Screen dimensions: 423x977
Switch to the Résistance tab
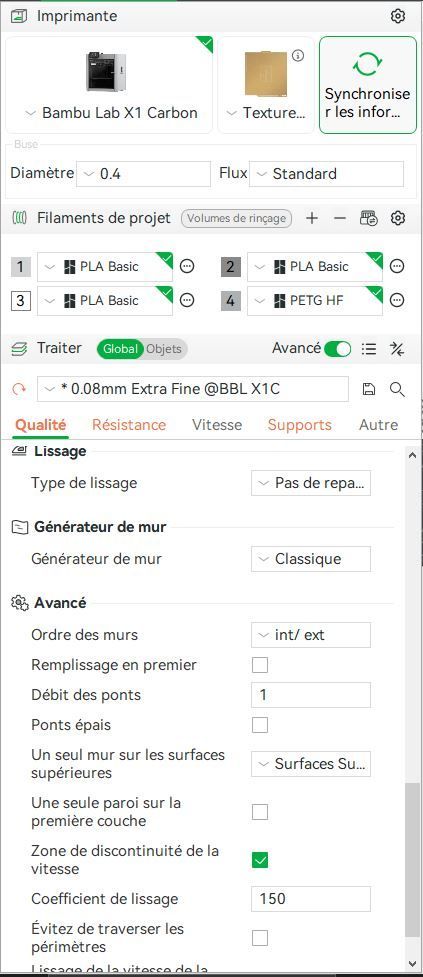tap(129, 425)
